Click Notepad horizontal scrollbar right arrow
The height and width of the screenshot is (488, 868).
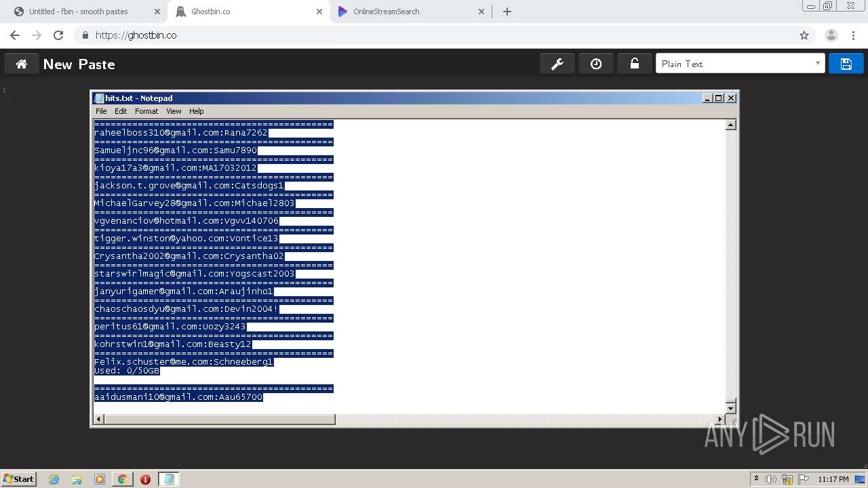click(720, 420)
